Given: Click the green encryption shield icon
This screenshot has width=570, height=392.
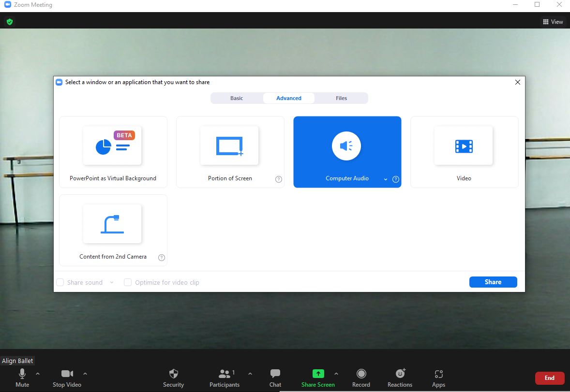Looking at the screenshot, I should point(10,22).
